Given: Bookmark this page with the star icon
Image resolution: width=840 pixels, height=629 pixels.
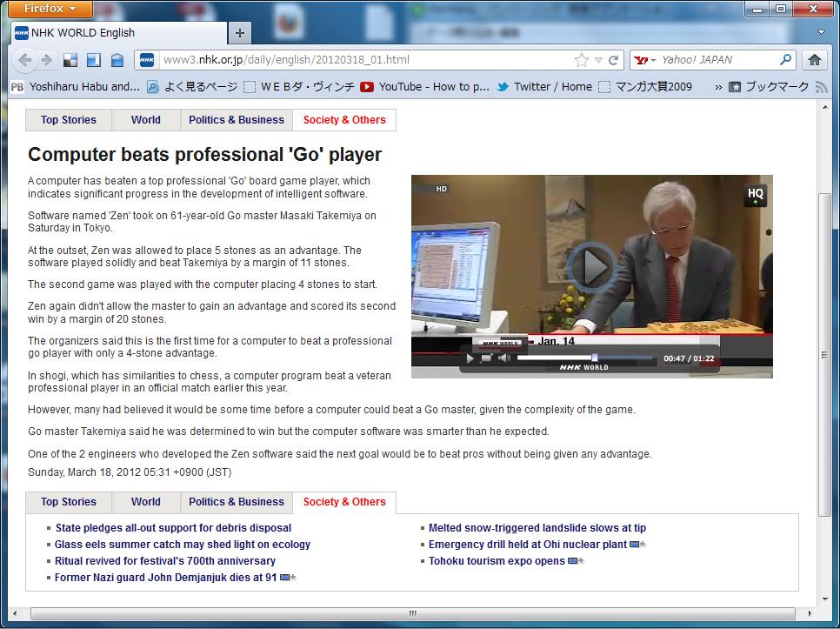Looking at the screenshot, I should [581, 60].
